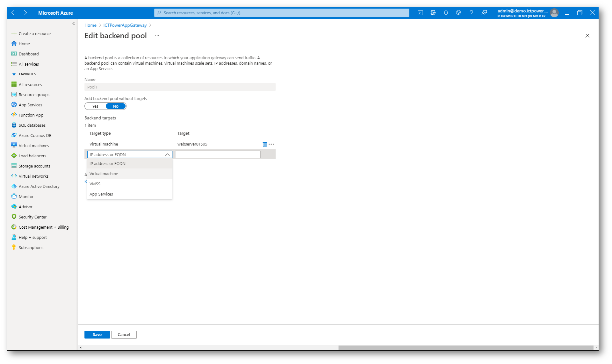
Task: Open Storage accounts in the sidebar
Action: pos(34,166)
